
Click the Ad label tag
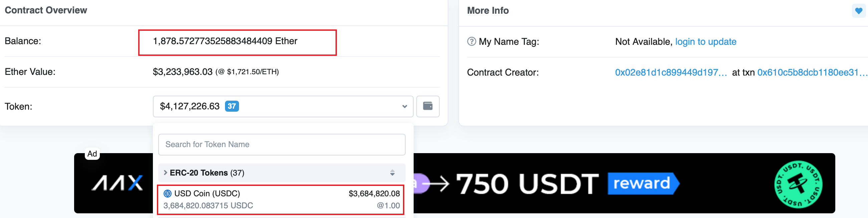92,154
